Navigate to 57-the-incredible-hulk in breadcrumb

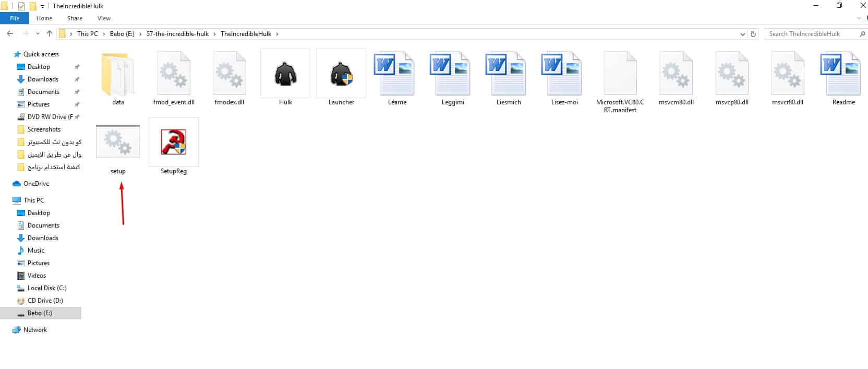tap(177, 34)
